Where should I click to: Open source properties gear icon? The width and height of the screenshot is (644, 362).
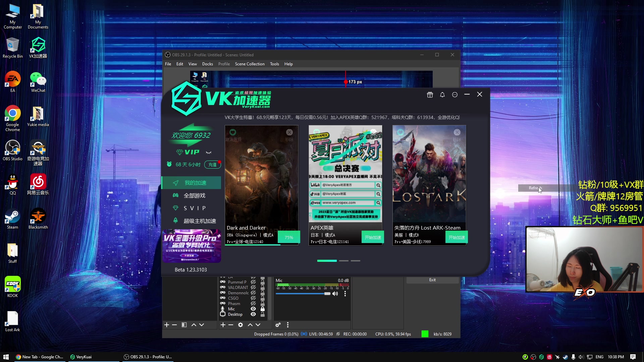point(240,325)
